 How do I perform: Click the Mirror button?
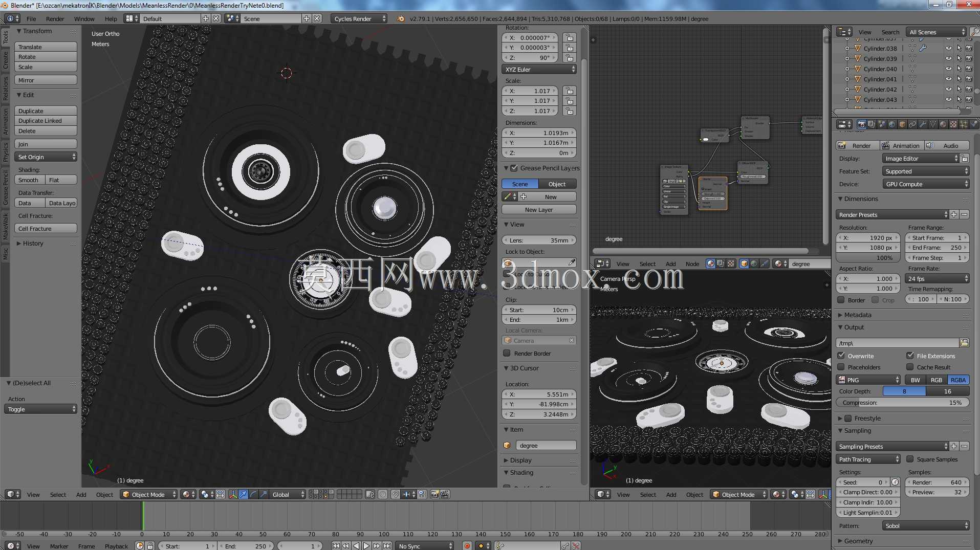(x=46, y=80)
